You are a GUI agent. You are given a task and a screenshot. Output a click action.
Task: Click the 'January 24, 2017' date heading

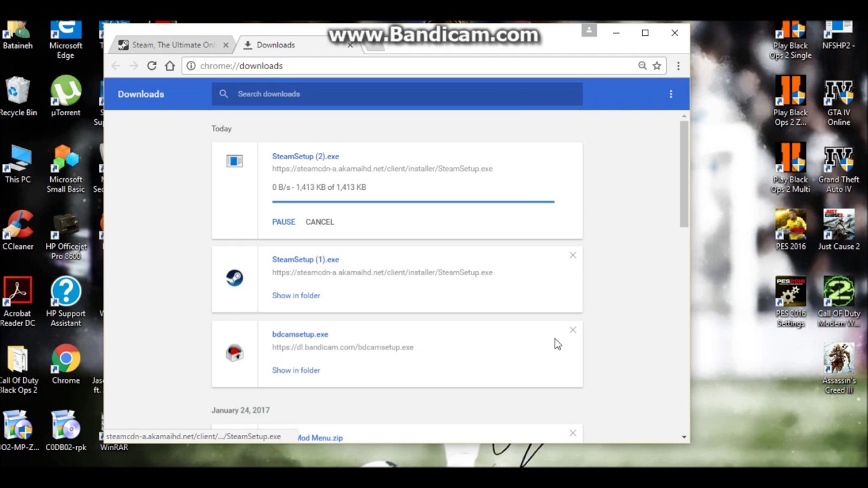240,410
